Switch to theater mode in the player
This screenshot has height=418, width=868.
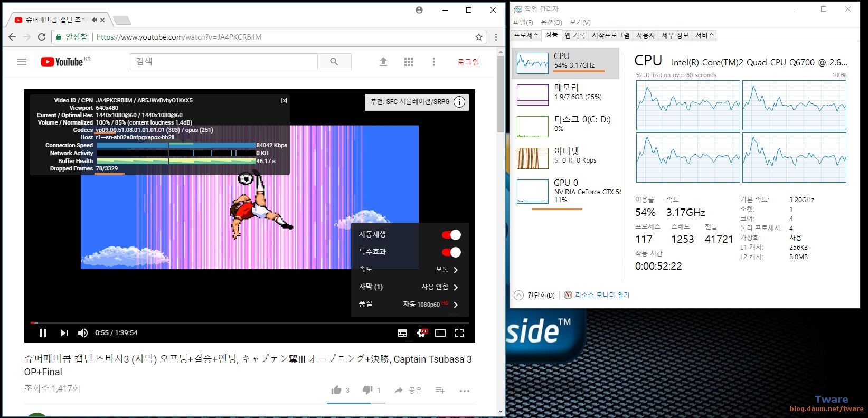click(x=440, y=333)
